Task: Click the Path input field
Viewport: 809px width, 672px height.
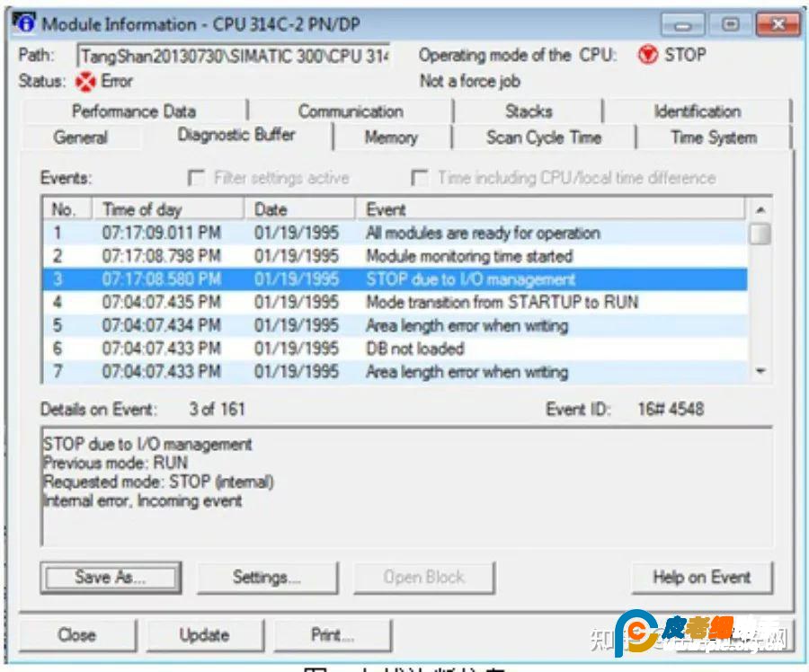Action: (x=234, y=56)
